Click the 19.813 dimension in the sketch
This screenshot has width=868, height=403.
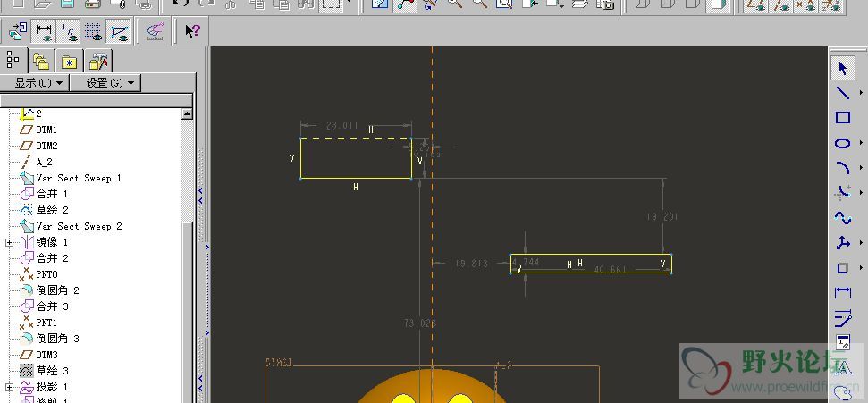point(472,264)
